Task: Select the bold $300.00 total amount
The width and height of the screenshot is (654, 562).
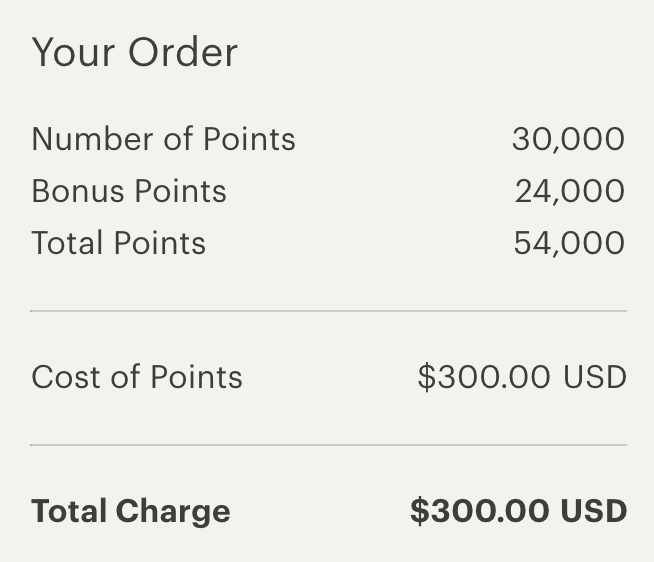Action: 479,511
